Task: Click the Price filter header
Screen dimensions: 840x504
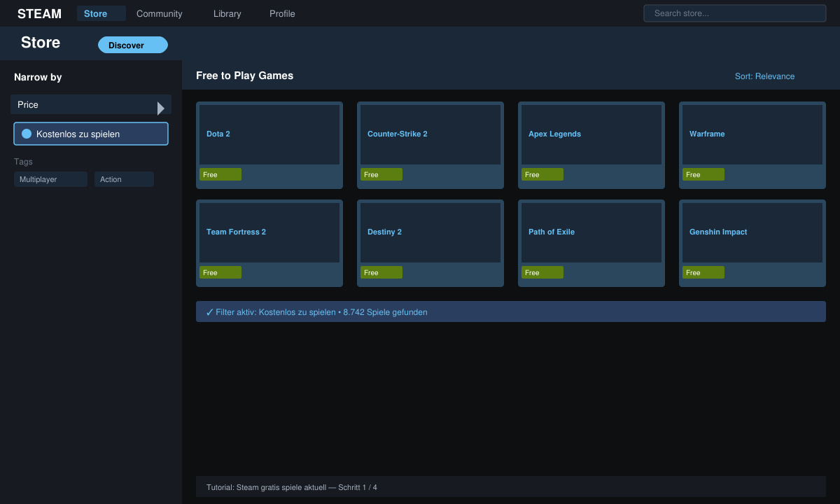Action: point(91,104)
